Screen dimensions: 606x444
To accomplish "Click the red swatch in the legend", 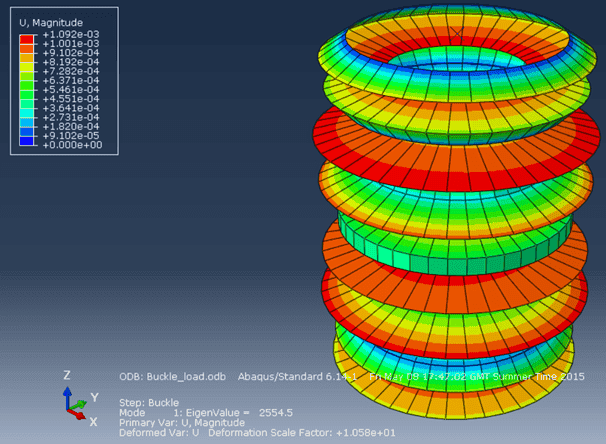I will click(27, 39).
